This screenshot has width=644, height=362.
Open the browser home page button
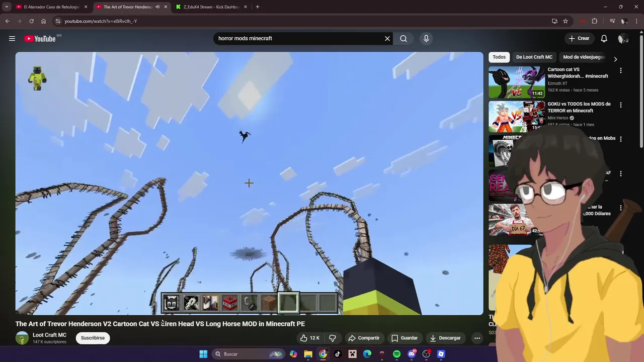click(x=43, y=21)
